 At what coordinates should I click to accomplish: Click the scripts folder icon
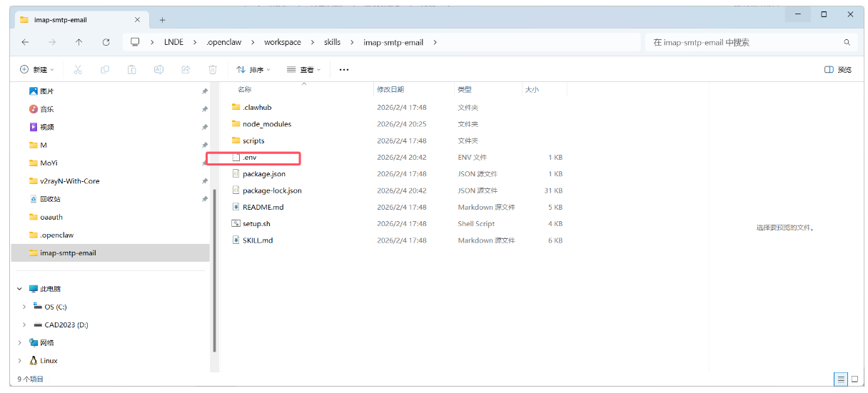236,141
